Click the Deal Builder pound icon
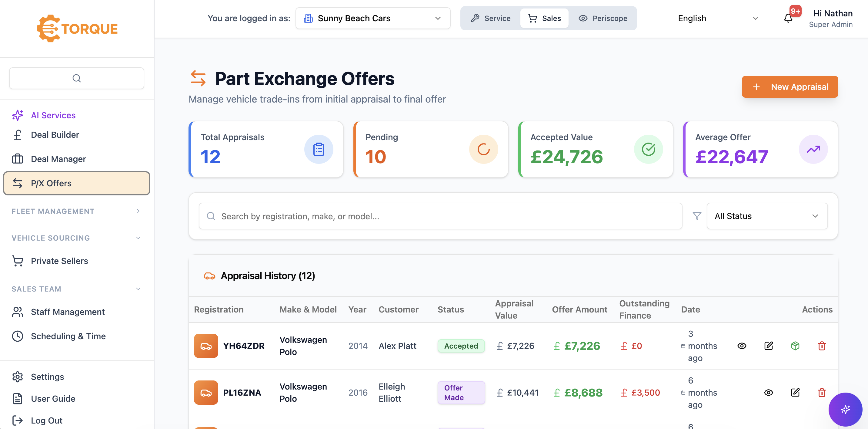This screenshot has height=429, width=868. 18,135
